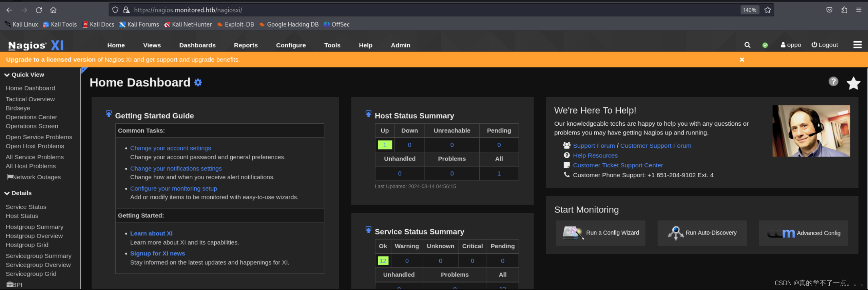
Task: Click the browser back arrow
Action: (x=9, y=10)
